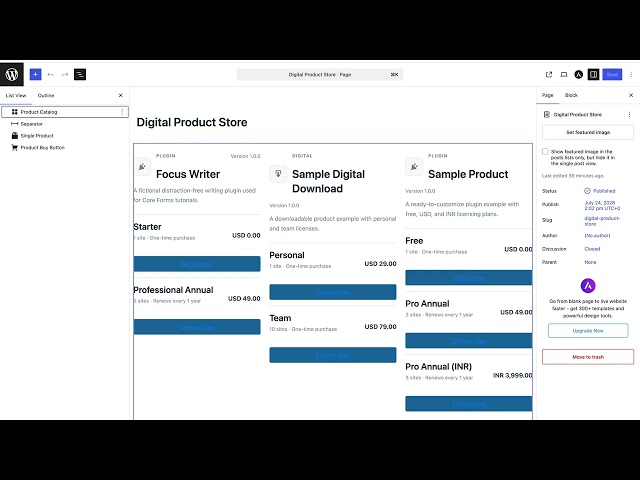Click the Sample Digital Download heading
640x480 pixels.
pos(329,181)
